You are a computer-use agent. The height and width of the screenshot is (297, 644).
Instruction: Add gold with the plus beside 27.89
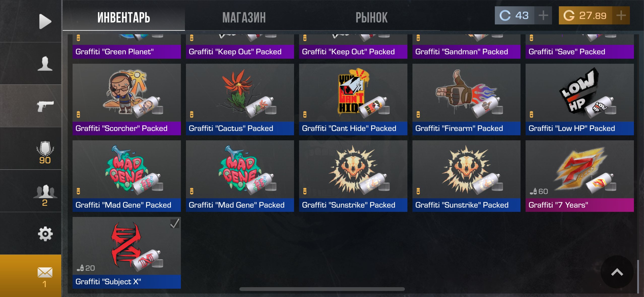coord(621,15)
